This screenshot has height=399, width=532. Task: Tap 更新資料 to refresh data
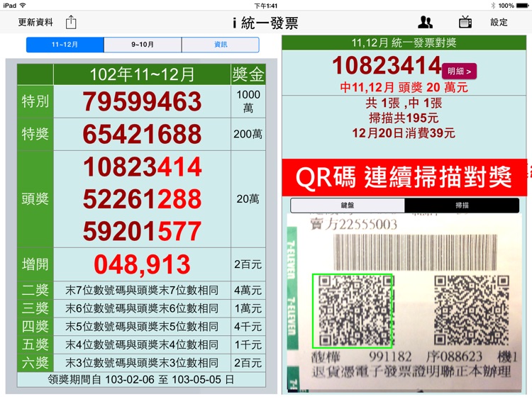[x=35, y=23]
